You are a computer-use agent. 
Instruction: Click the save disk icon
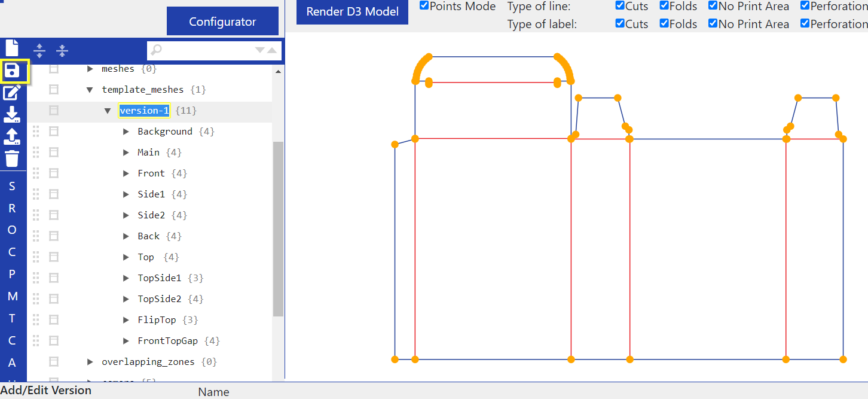coord(12,71)
